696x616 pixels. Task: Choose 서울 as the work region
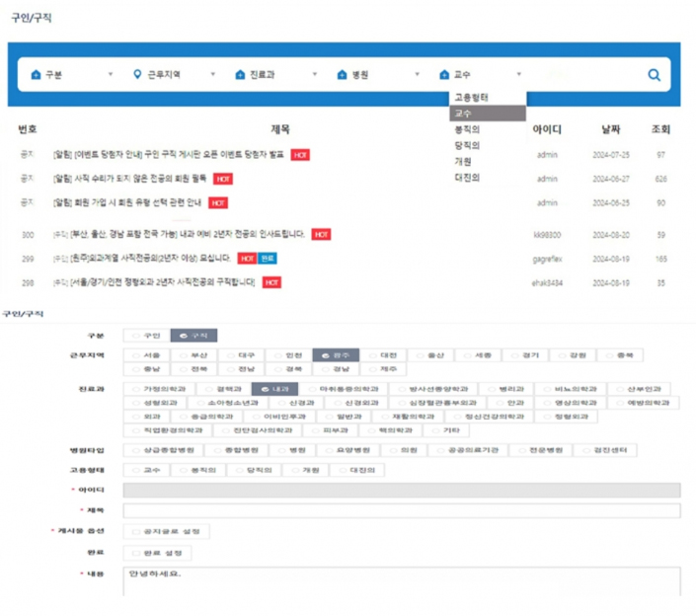(x=147, y=354)
